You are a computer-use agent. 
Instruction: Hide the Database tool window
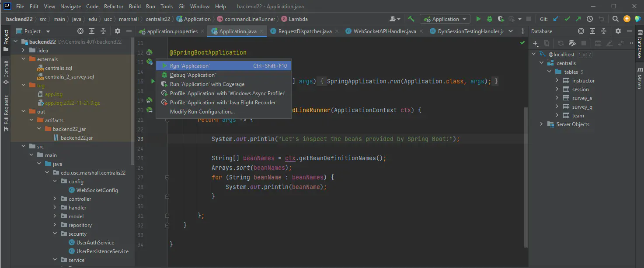coord(629,31)
